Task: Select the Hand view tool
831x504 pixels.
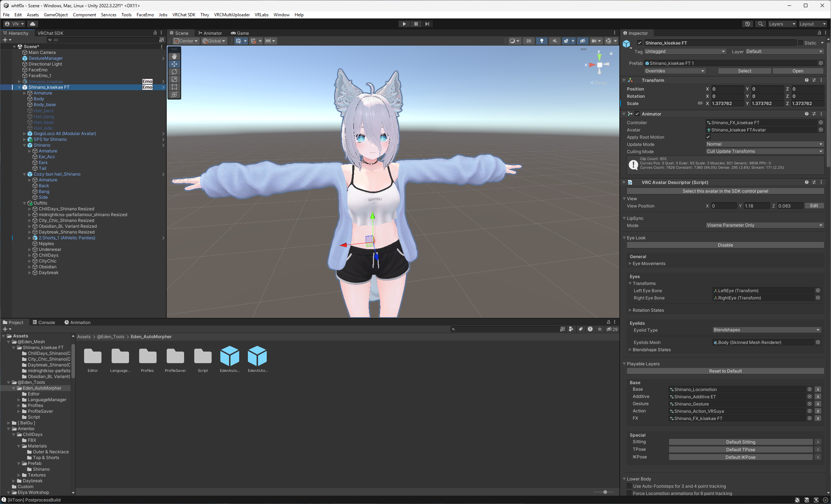Action: click(x=174, y=56)
